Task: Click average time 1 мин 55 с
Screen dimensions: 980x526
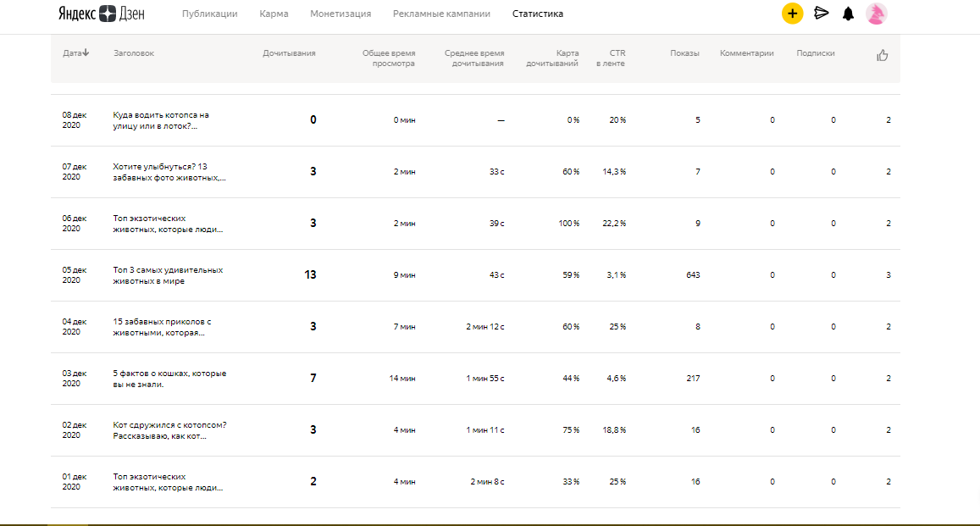Action: [485, 379]
